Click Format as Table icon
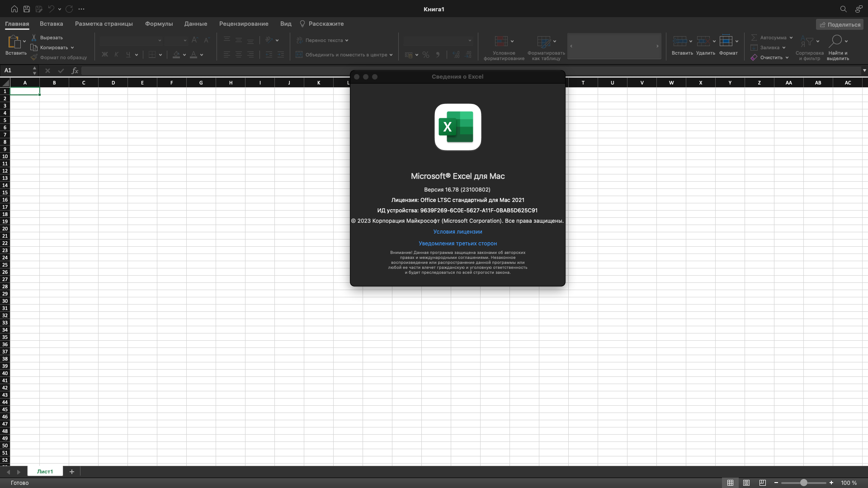 543,42
